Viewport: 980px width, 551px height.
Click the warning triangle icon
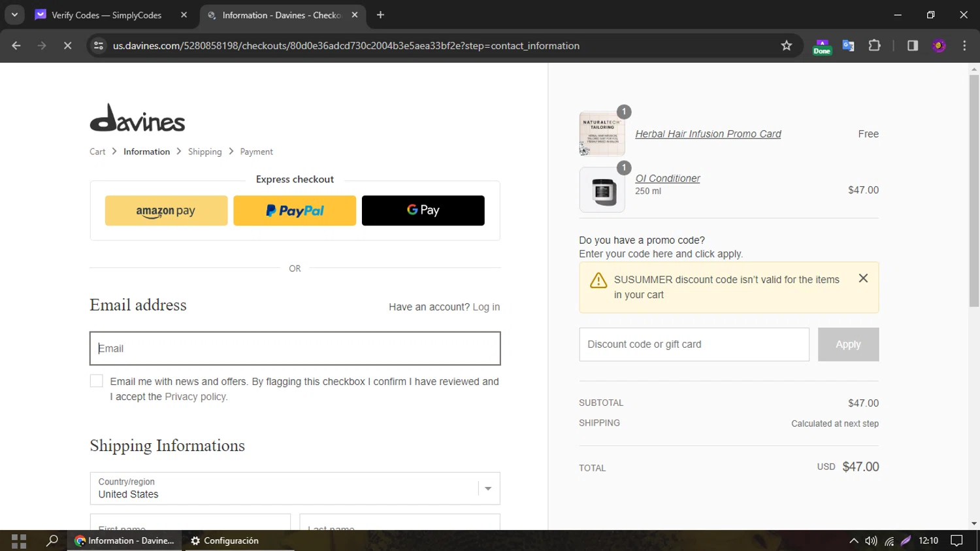coord(598,280)
